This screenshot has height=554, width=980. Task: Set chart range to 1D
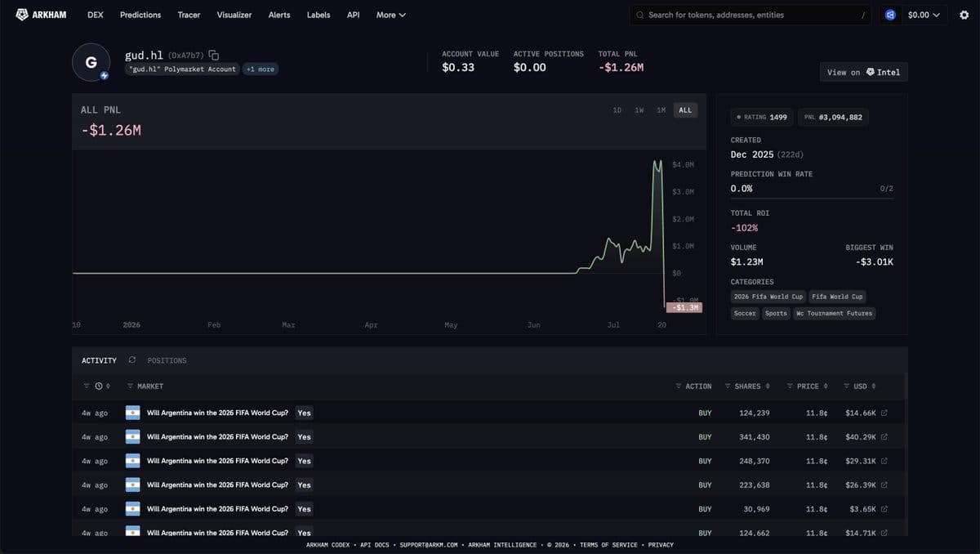(617, 109)
